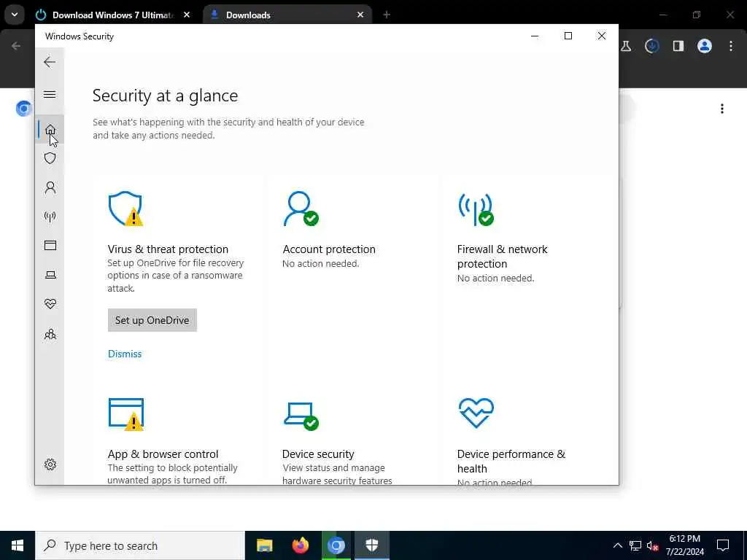Open App & browser control window icon in sidebar
747x560 pixels.
(50, 245)
